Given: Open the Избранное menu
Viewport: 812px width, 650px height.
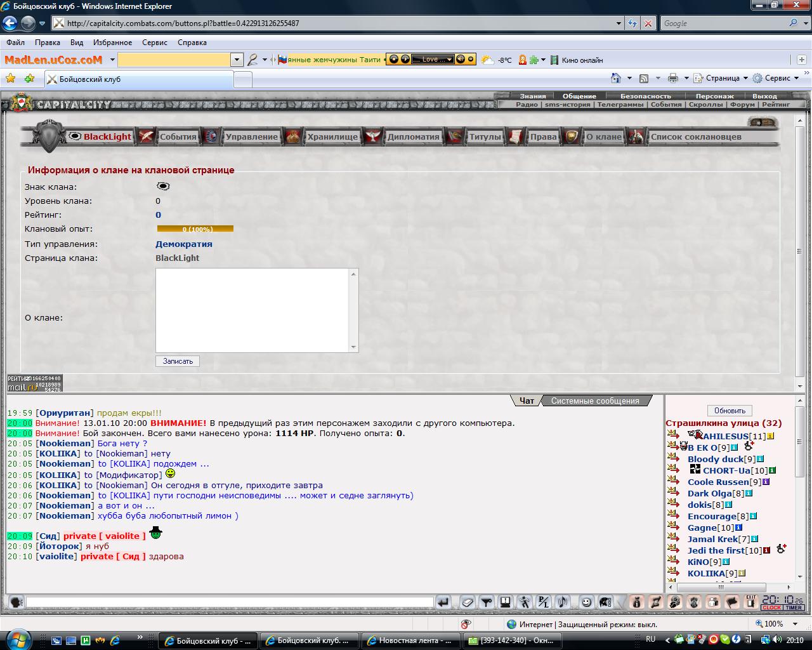Looking at the screenshot, I should (112, 43).
